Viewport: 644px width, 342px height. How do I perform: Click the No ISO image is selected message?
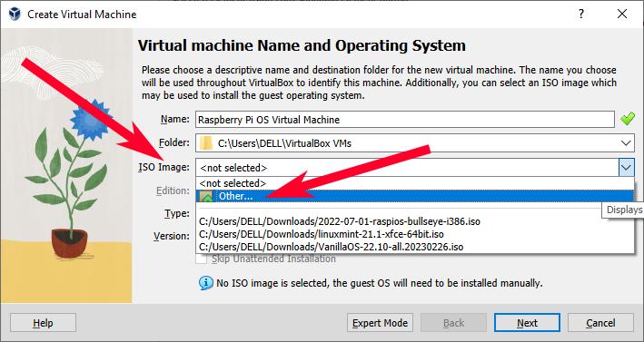(x=380, y=283)
